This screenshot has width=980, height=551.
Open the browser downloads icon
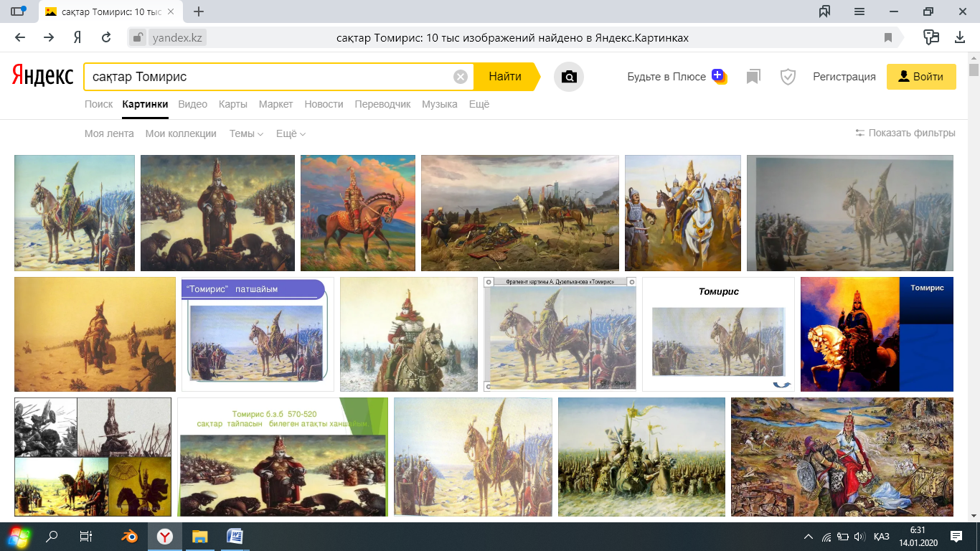point(960,38)
